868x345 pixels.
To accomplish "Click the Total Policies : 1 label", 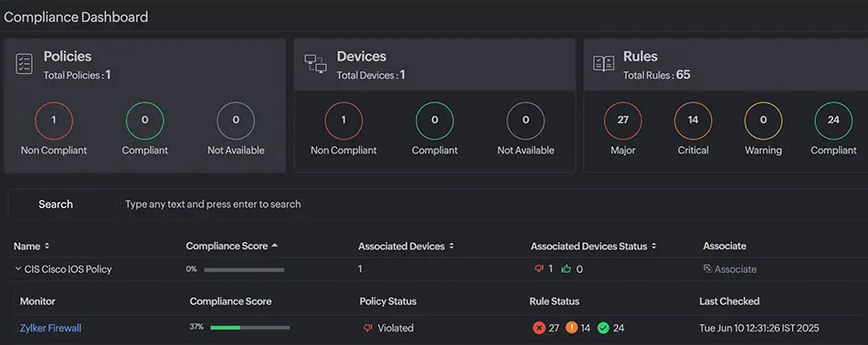I will 77,75.
